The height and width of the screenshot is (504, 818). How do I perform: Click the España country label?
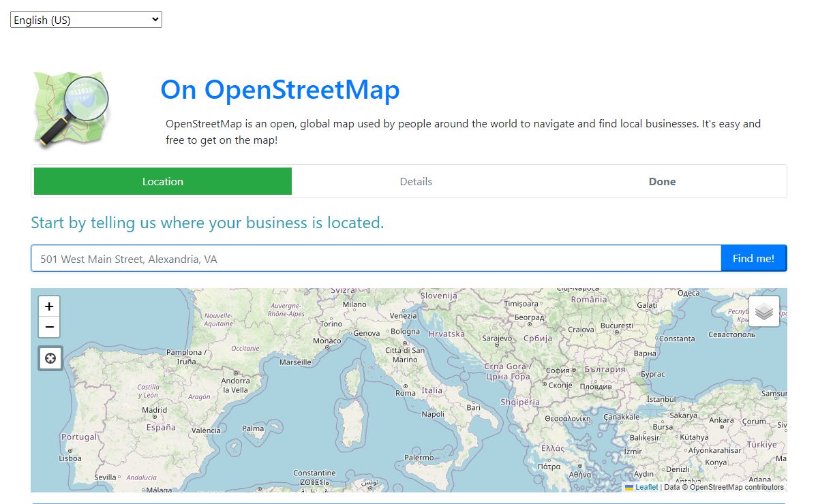(x=161, y=428)
